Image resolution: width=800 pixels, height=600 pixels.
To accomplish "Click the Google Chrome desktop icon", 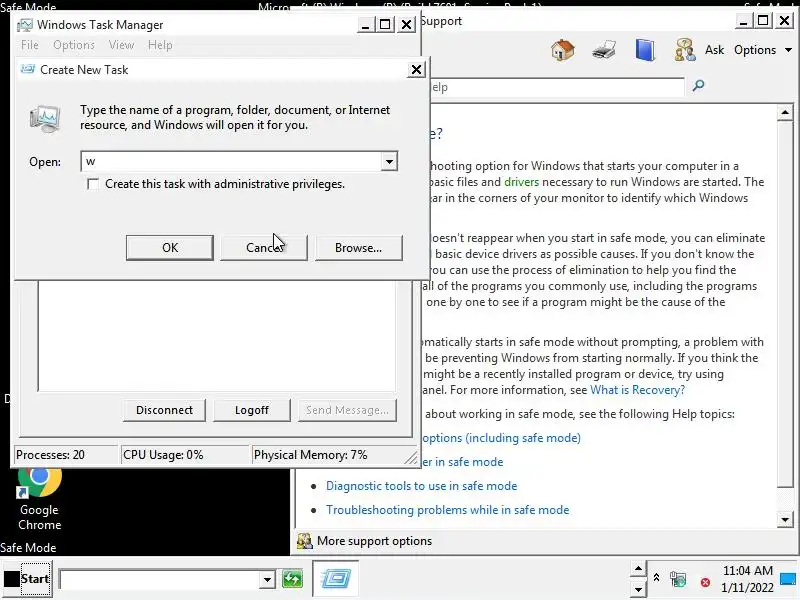I will [39, 497].
